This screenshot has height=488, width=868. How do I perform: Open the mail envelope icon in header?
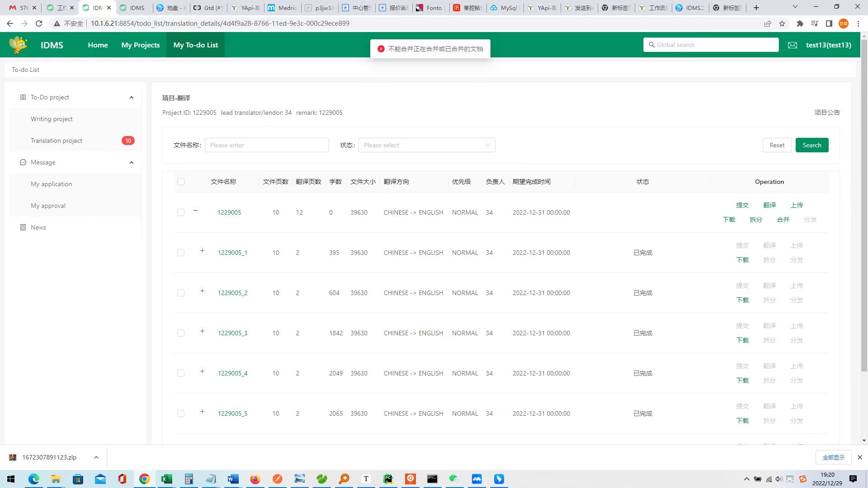click(793, 45)
